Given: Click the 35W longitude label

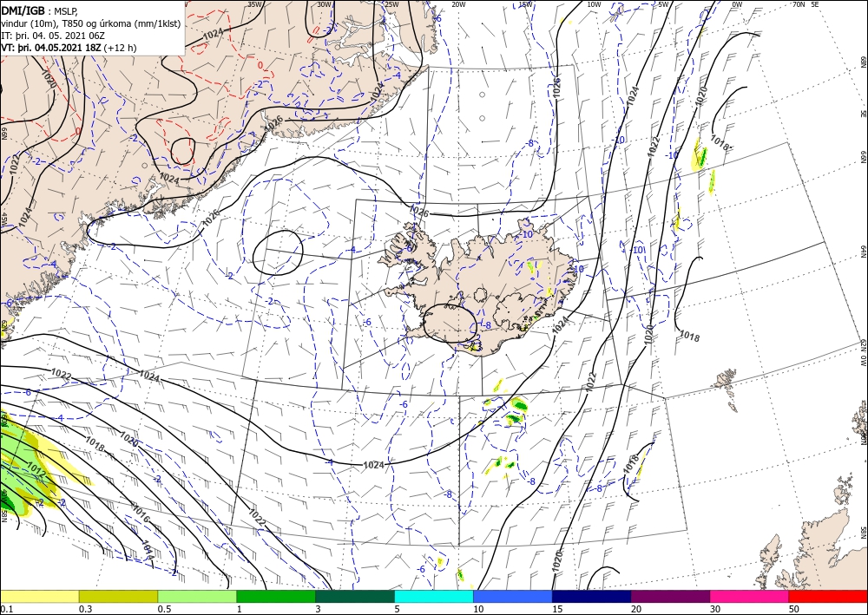Looking at the screenshot, I should tap(254, 4).
